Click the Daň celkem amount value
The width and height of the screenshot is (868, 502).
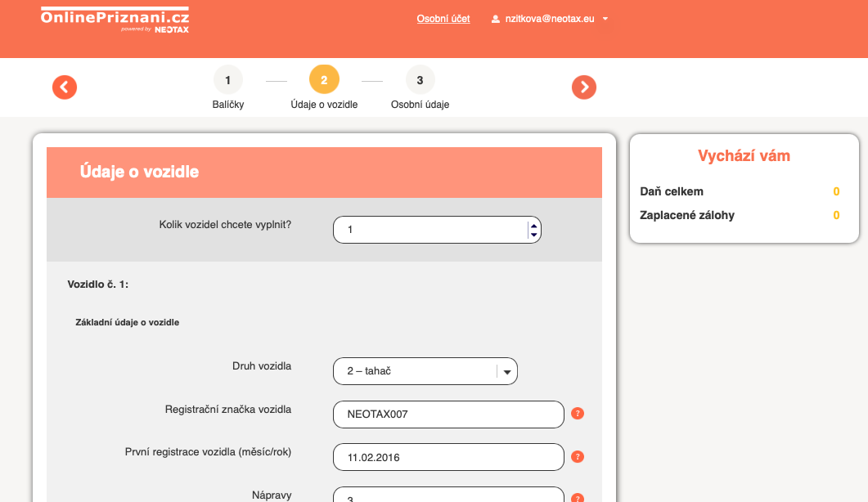click(x=836, y=192)
